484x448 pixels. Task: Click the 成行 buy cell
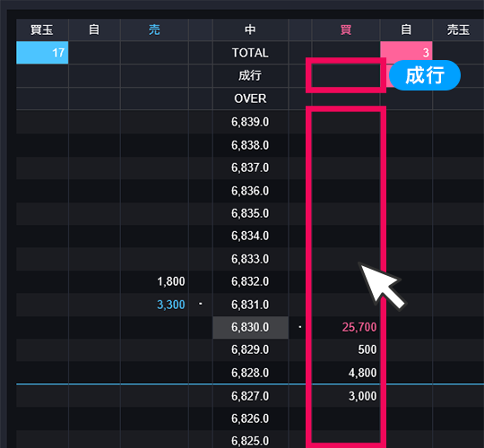click(x=346, y=75)
